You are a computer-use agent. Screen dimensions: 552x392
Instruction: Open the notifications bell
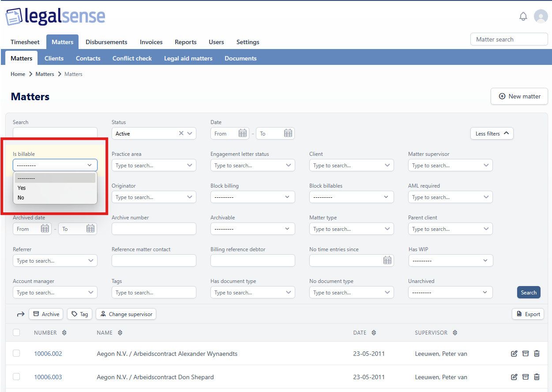pyautogui.click(x=523, y=16)
